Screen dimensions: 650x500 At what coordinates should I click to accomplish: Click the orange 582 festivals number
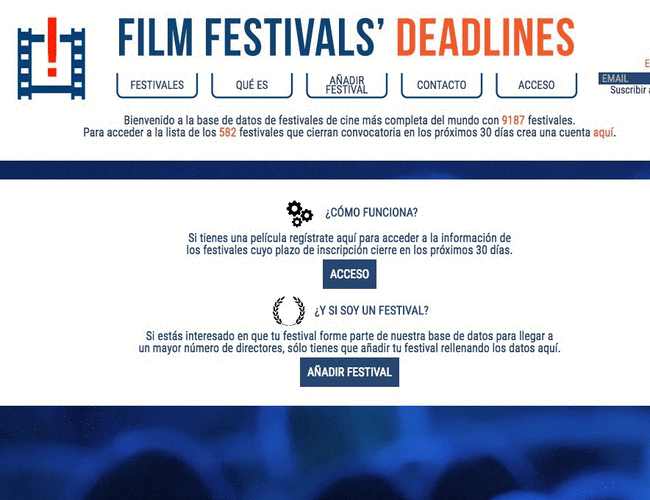230,132
